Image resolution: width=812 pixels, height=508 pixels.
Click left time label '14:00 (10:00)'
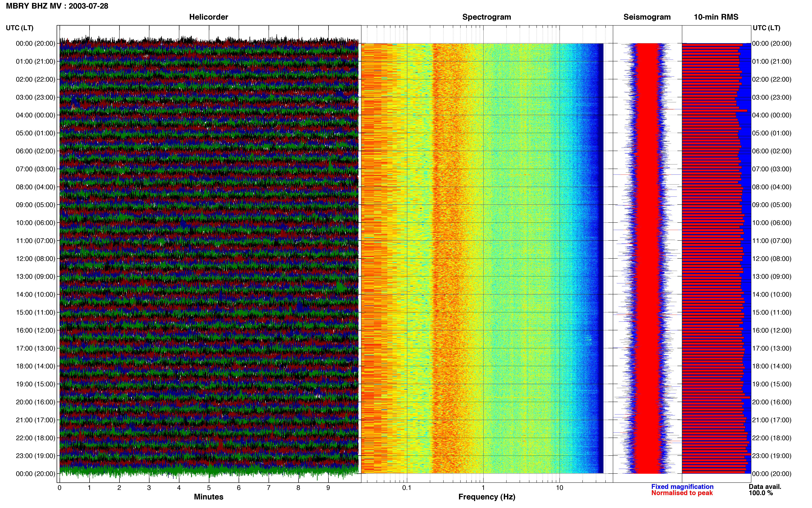(36, 294)
